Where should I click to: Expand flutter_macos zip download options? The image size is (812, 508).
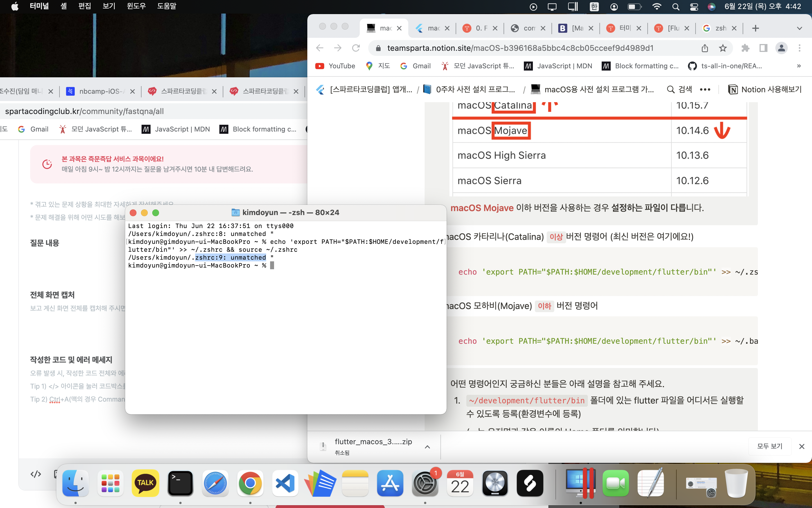click(427, 446)
